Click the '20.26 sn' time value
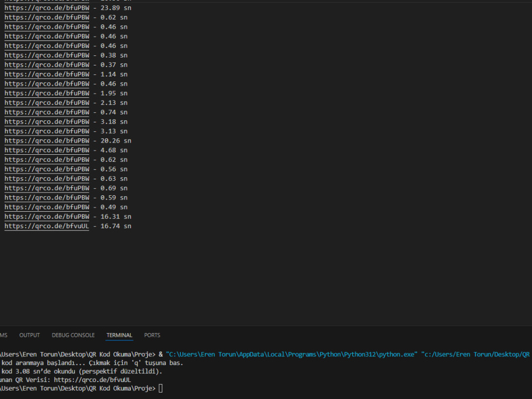 (x=115, y=141)
